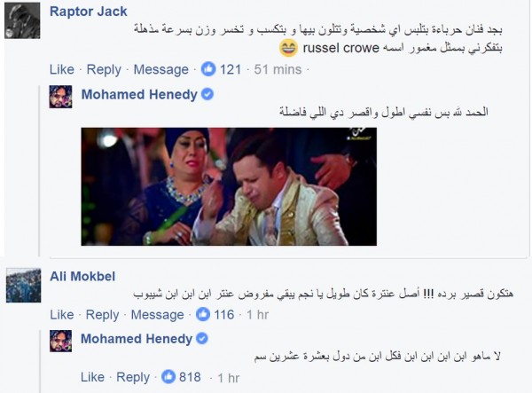Viewport: 532px width, 393px height.
Task: Open the attached movie scene image
Action: [229, 186]
